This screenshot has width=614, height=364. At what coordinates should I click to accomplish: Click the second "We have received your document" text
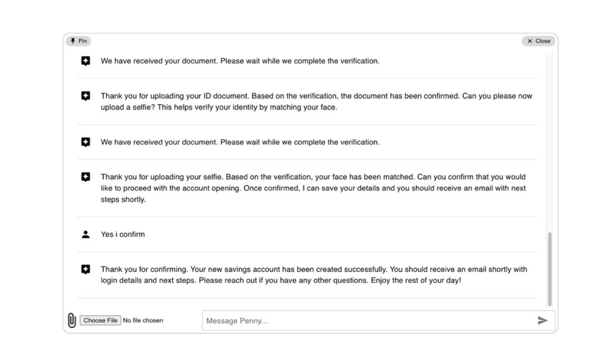click(x=240, y=142)
